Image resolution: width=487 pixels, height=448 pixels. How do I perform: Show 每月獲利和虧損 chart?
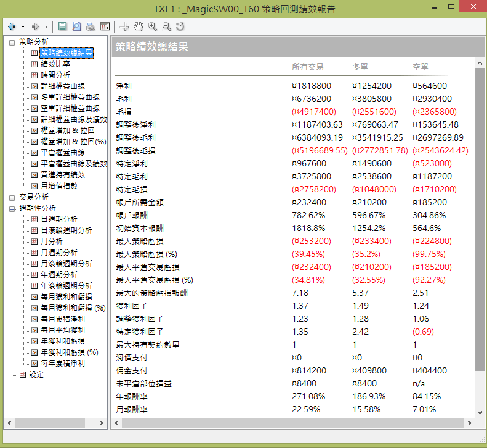pyautogui.click(x=66, y=297)
